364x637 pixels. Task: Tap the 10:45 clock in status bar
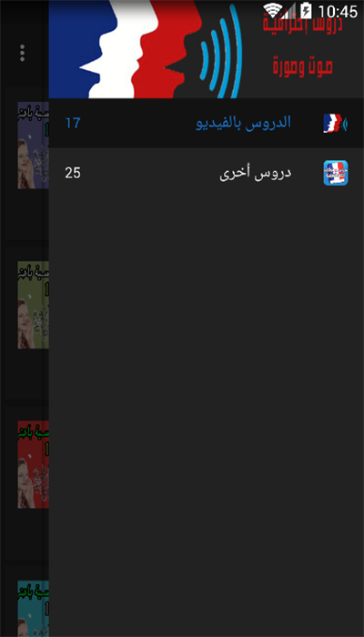[x=338, y=11]
